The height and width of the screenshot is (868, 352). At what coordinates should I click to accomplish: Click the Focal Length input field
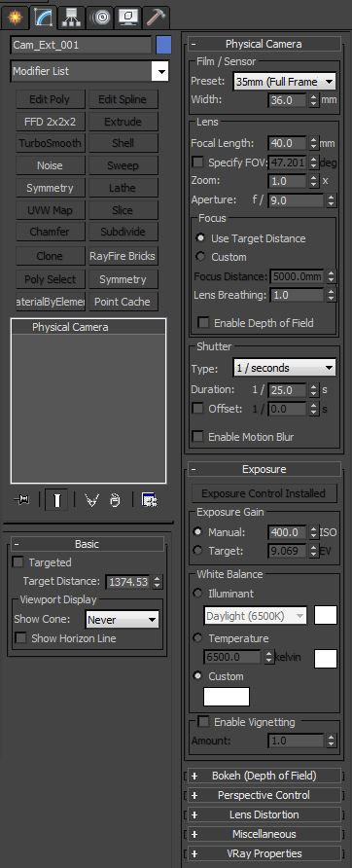[288, 143]
